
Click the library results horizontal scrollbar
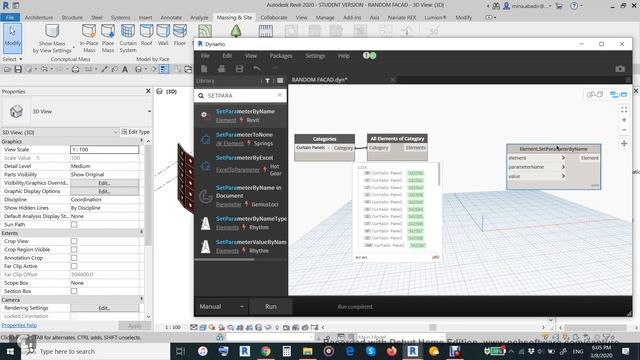coord(224,259)
